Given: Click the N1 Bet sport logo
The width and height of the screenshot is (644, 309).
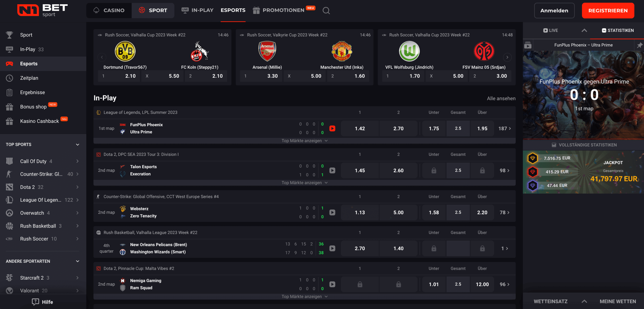Looking at the screenshot, I should [x=42, y=10].
